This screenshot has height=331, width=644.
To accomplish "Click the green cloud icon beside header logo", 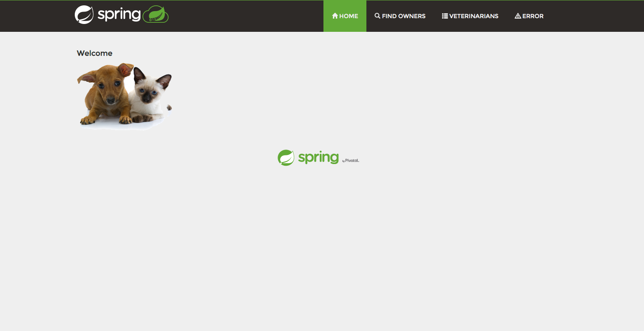I will point(155,14).
